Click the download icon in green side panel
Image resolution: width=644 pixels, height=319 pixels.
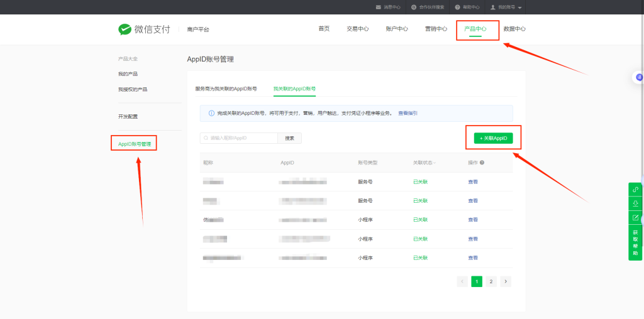[635, 203]
